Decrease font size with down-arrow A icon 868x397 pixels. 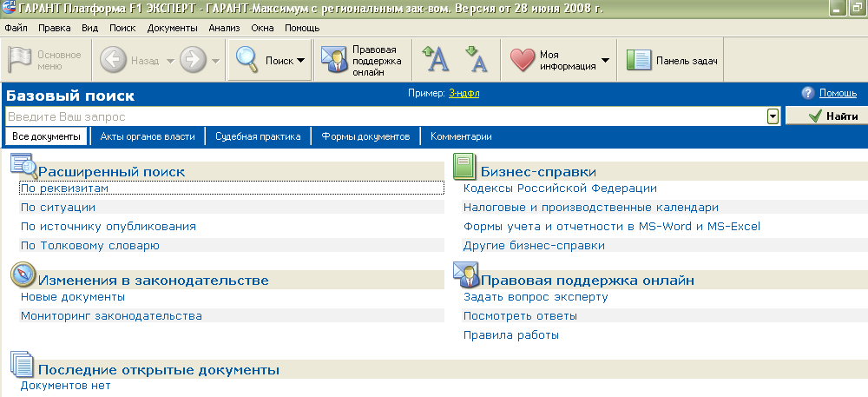[475, 59]
